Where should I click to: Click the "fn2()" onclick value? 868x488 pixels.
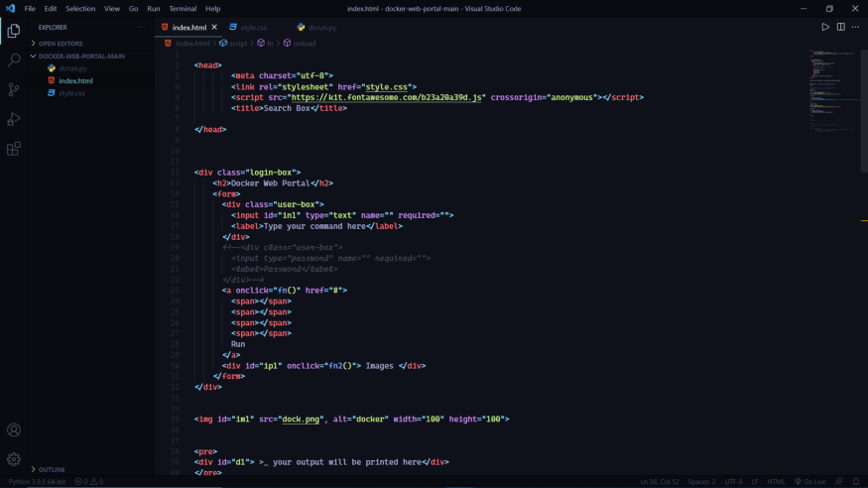click(x=342, y=366)
